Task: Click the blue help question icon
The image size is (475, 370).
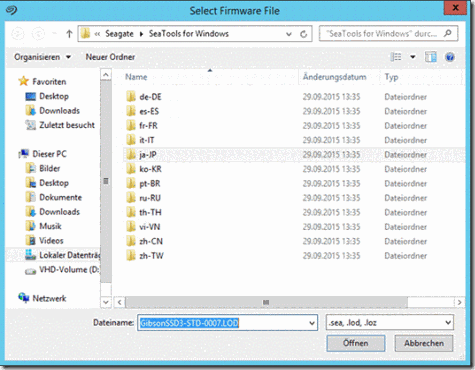Action: (450, 57)
